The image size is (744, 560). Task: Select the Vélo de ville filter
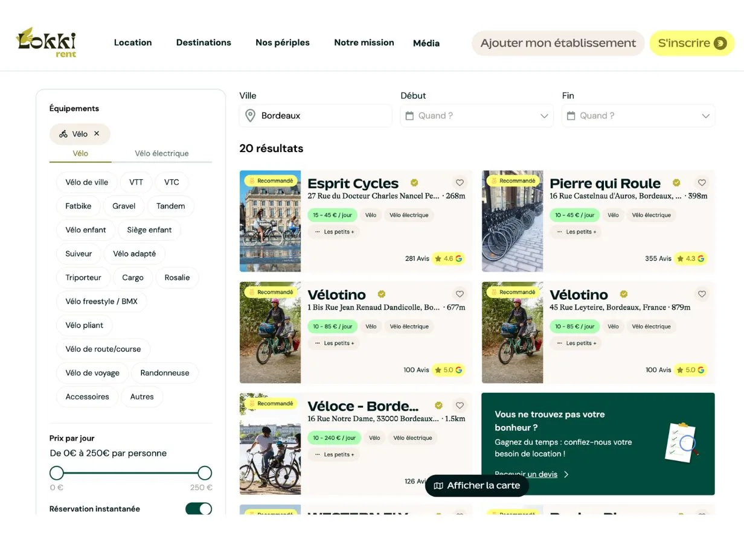[87, 182]
